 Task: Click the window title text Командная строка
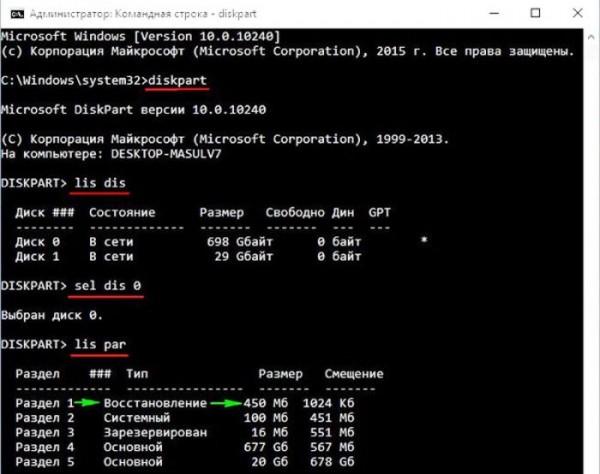[x=161, y=14]
